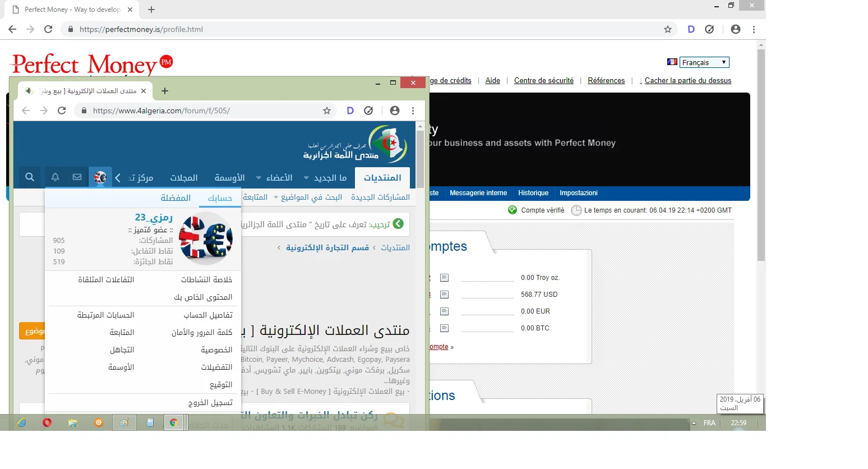The image size is (868, 469).
Task: Open التوقيع signature settings
Action: [221, 385]
